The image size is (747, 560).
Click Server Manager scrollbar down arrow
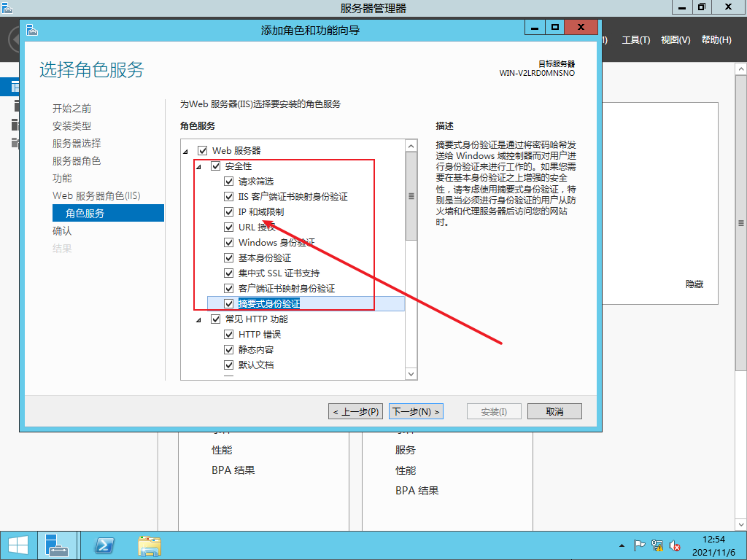click(741, 525)
